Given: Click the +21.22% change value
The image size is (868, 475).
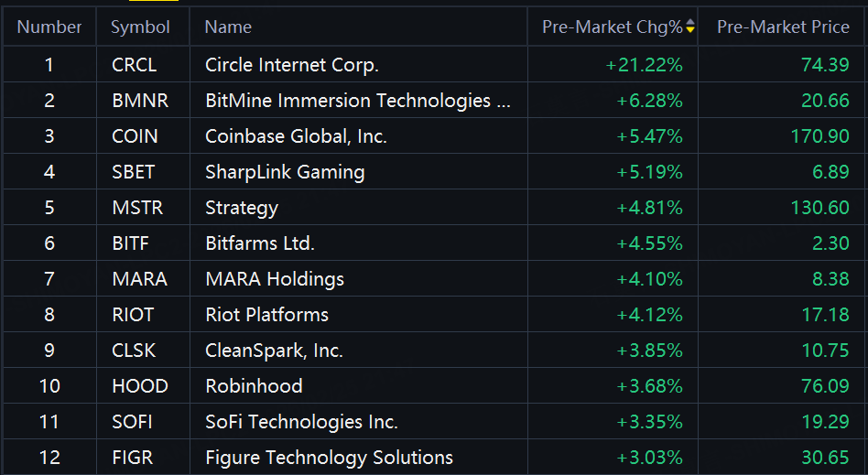Looking at the screenshot, I should click(644, 65).
